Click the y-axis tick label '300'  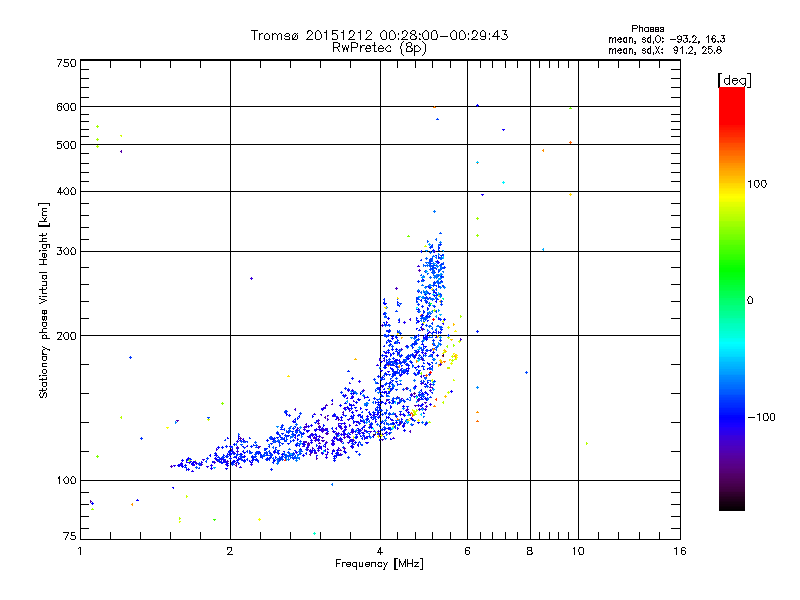(x=66, y=252)
